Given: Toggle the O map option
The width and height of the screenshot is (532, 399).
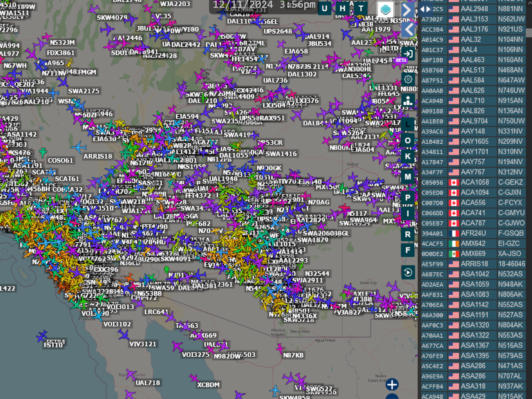Looking at the screenshot, I should coord(408,140).
